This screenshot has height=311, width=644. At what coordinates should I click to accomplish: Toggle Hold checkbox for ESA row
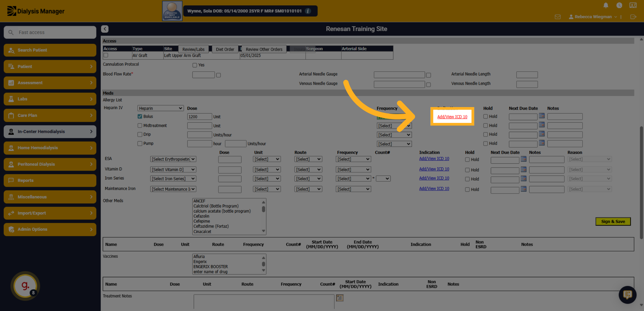(467, 160)
